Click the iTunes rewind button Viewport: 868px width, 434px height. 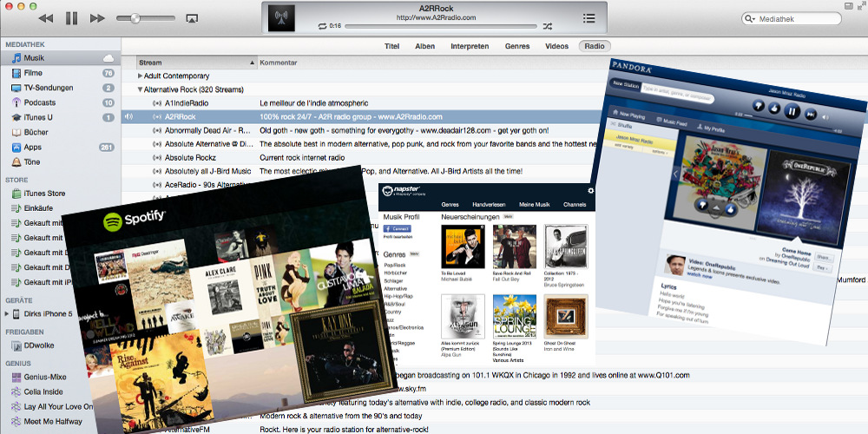click(46, 18)
